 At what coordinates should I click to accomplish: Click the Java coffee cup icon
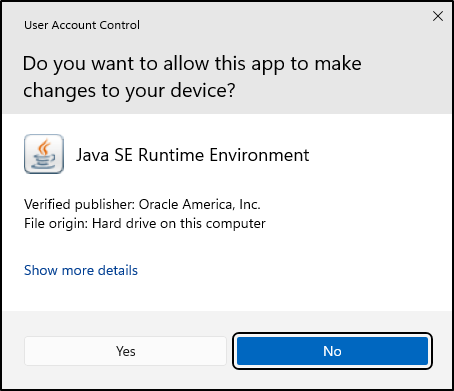pos(44,154)
